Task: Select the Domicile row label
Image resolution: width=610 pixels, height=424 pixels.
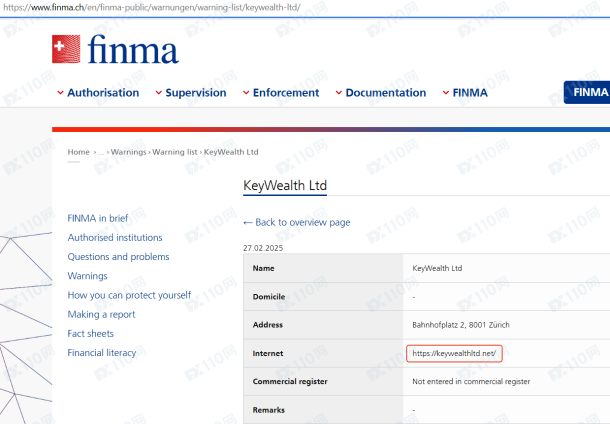Action: pos(269,297)
